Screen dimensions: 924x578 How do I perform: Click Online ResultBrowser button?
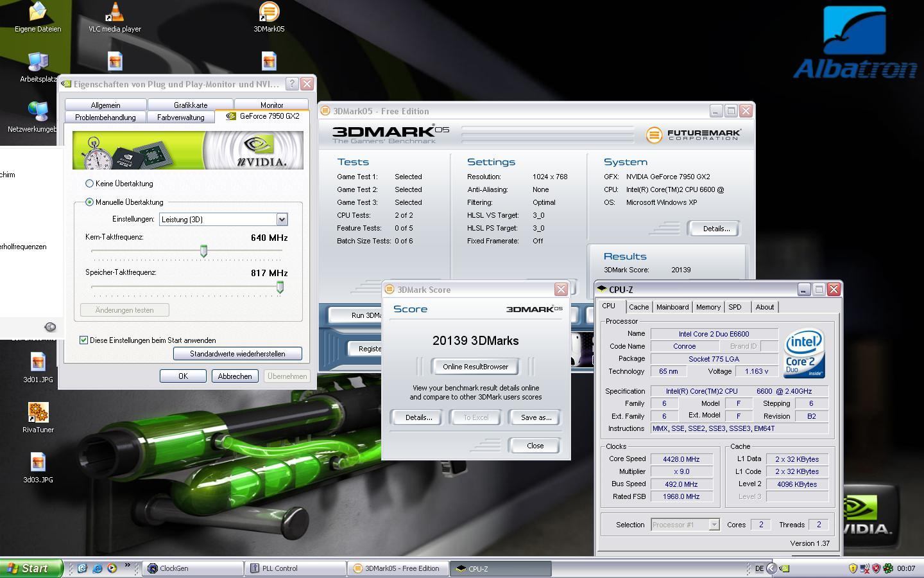[475, 367]
